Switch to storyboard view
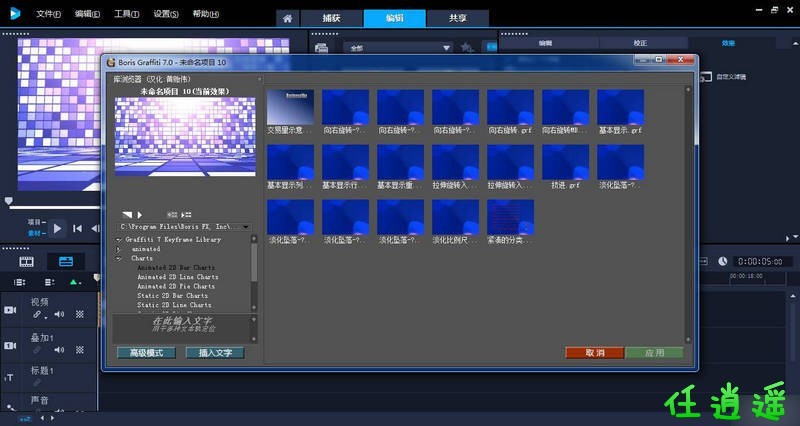The image size is (800, 426). click(x=27, y=262)
